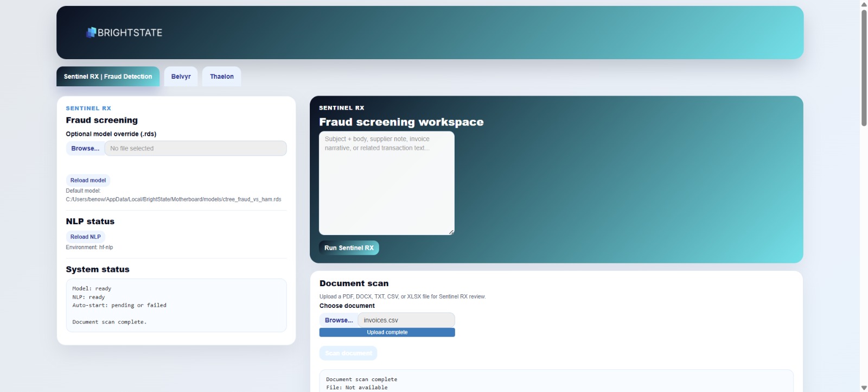Browse to choose a document to scan

click(339, 320)
